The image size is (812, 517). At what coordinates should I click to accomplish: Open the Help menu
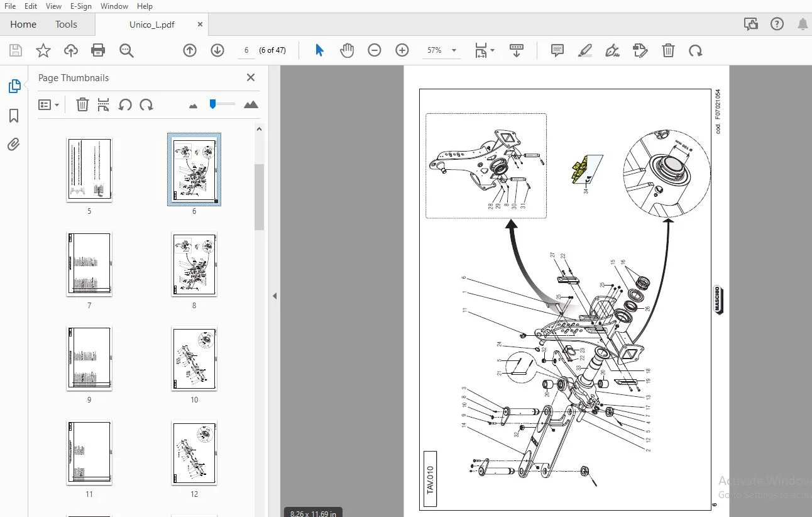[x=145, y=6]
